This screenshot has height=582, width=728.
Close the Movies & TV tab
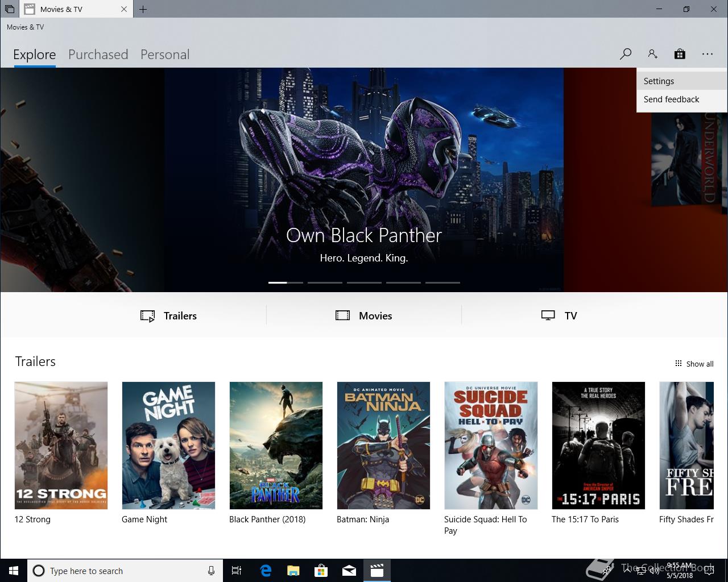coord(124,9)
